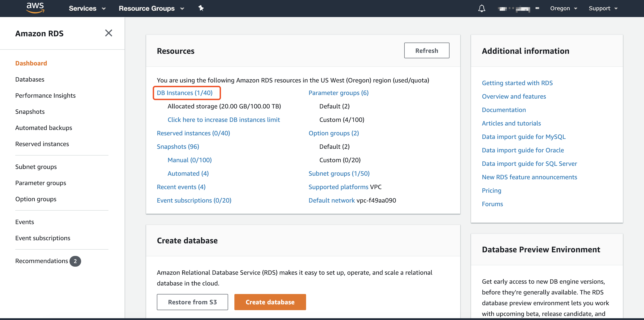
Task: Expand the Resource Groups dropdown
Action: pyautogui.click(x=151, y=9)
